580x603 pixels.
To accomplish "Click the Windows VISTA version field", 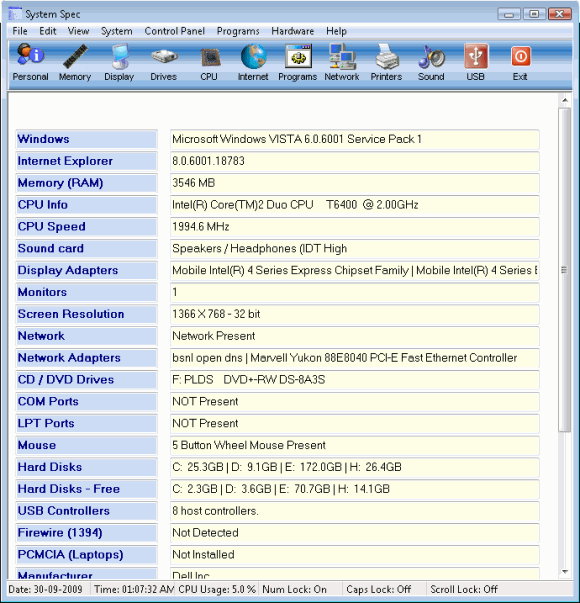I will click(355, 139).
